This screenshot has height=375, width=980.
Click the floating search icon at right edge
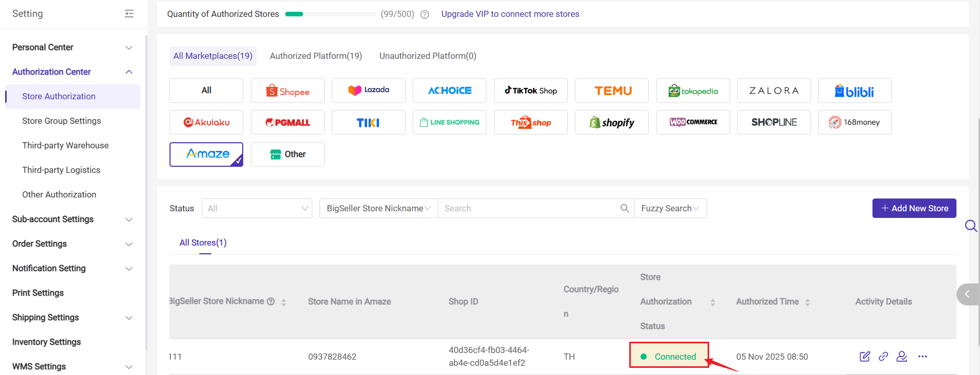click(970, 226)
